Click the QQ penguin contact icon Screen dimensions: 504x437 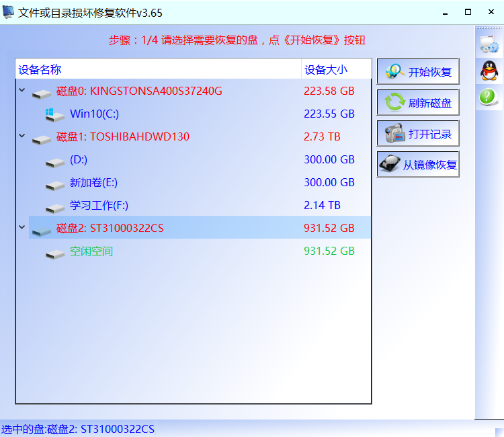pos(489,71)
